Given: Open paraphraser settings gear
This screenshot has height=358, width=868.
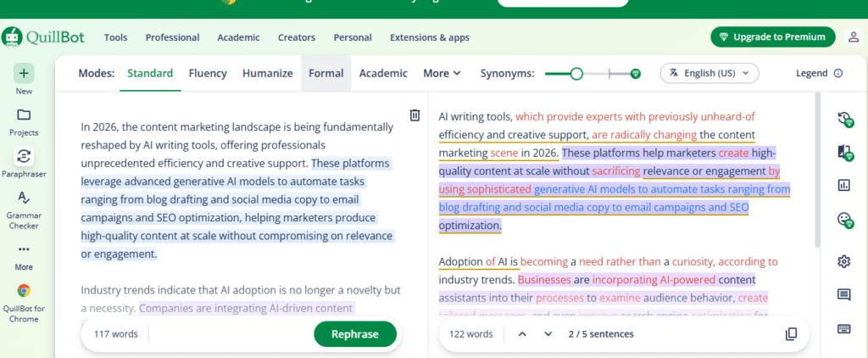Looking at the screenshot, I should click(843, 261).
